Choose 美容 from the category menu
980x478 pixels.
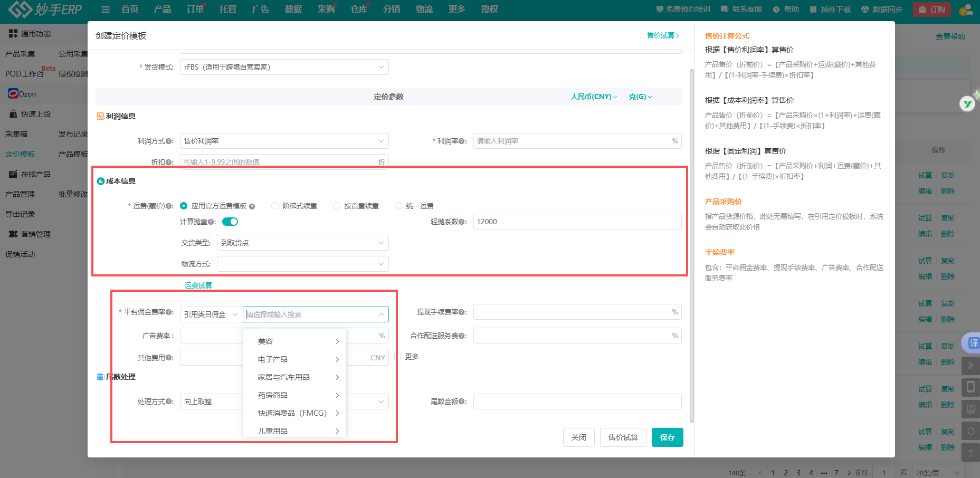coord(265,341)
